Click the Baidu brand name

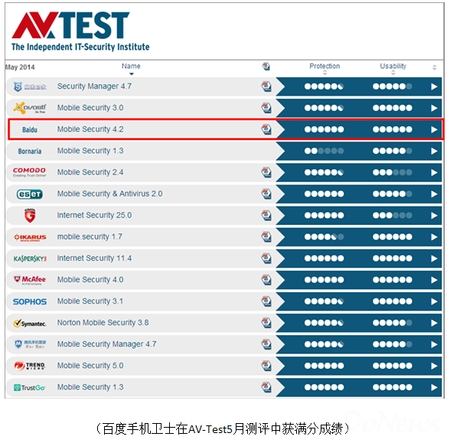[x=30, y=130]
